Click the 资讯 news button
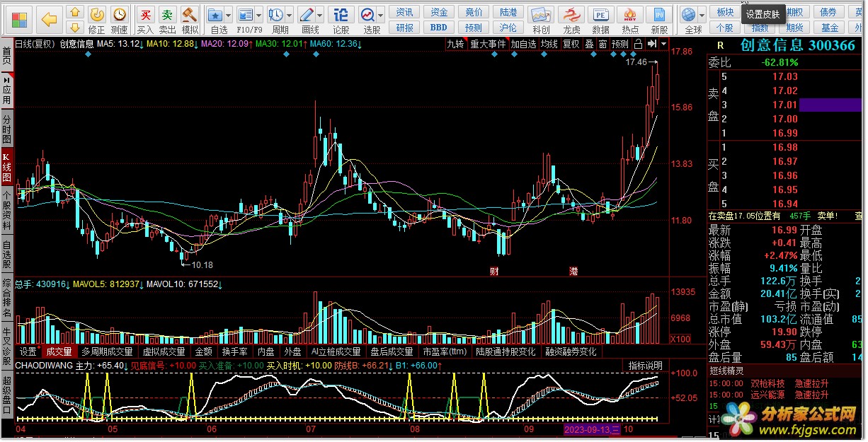 tap(405, 12)
